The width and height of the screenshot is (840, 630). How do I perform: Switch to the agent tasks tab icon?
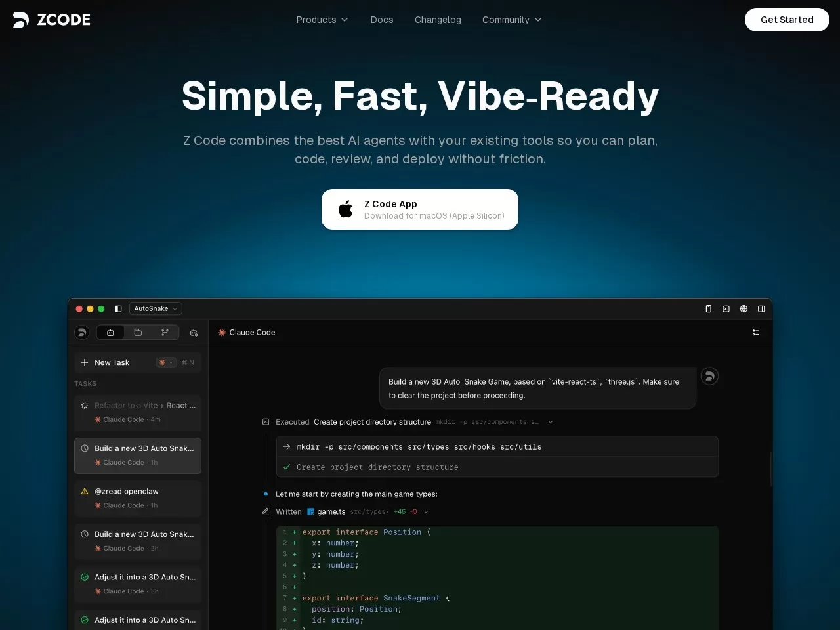pyautogui.click(x=110, y=333)
